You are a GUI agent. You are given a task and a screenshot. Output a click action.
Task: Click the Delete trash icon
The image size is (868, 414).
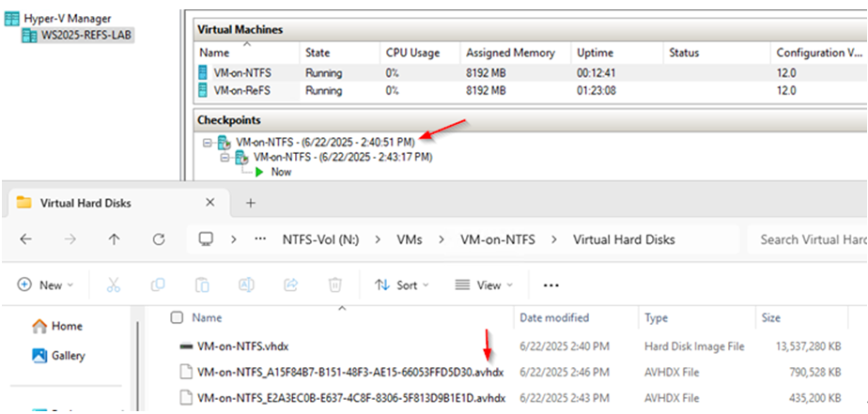point(335,285)
